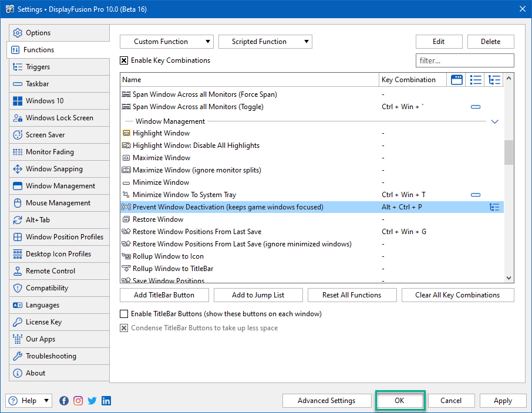Click Add TitleBar Button
This screenshot has width=532, height=413.
click(x=164, y=295)
